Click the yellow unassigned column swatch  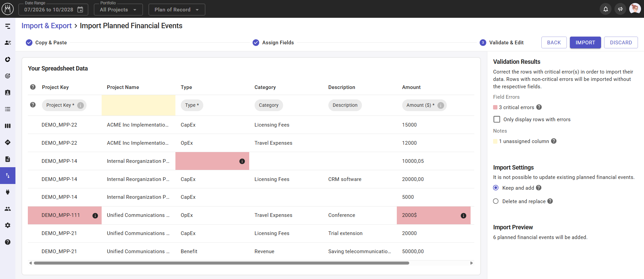point(495,141)
